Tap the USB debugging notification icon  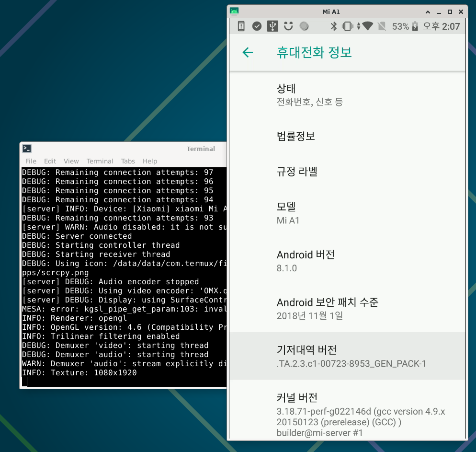pyautogui.click(x=272, y=26)
